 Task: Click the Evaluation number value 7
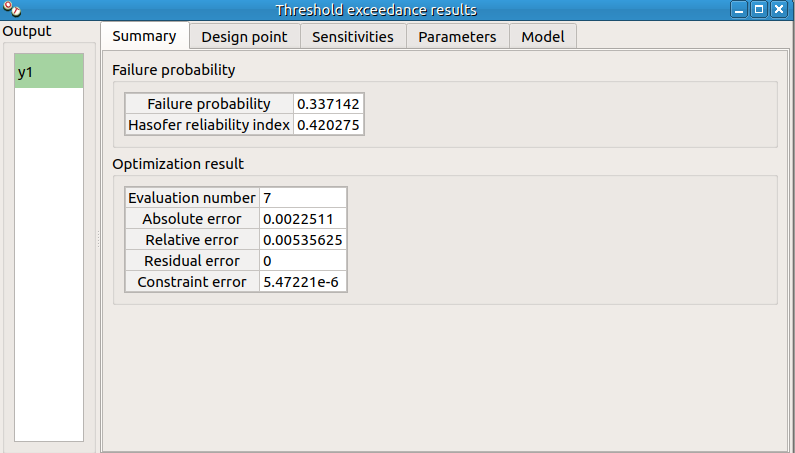pyautogui.click(x=302, y=198)
